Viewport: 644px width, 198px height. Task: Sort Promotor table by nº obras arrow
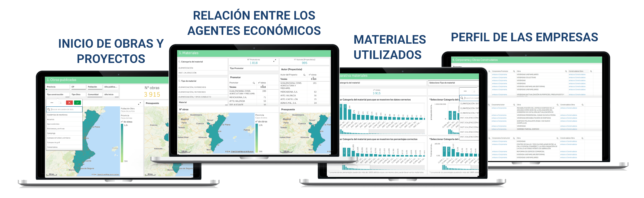click(263, 85)
